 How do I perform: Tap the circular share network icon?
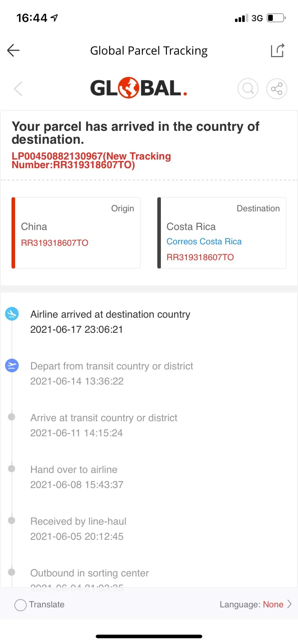click(x=276, y=88)
